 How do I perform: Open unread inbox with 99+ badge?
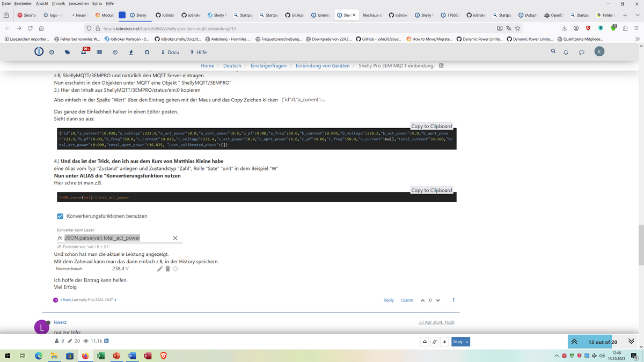tap(83, 52)
